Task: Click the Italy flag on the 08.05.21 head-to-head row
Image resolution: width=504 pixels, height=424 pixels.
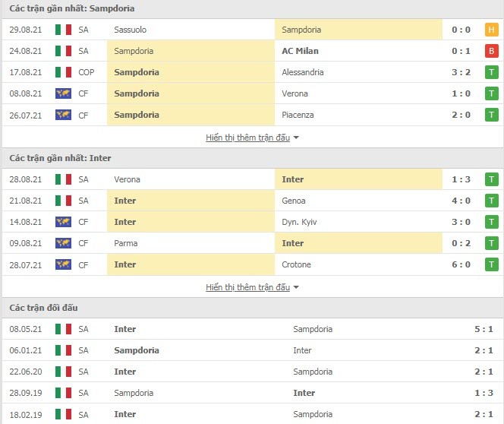Action: coord(63,329)
